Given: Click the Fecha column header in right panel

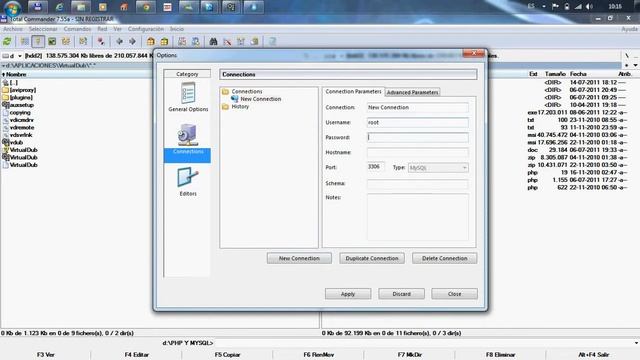Looking at the screenshot, I should point(578,74).
